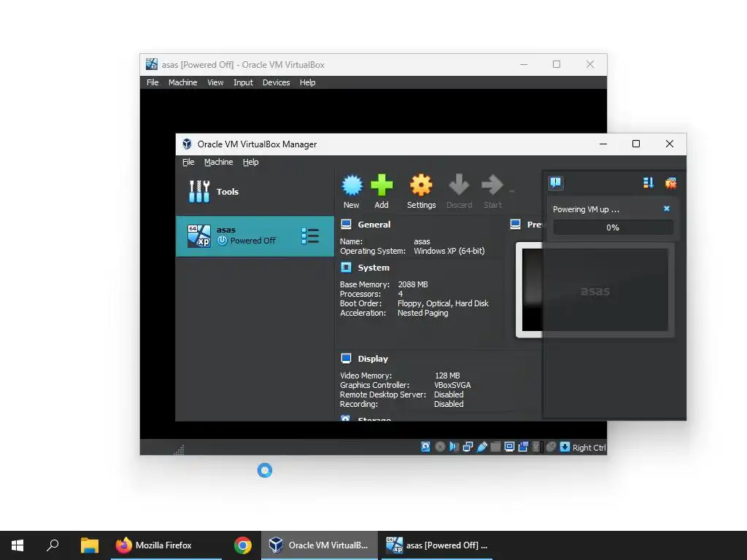Viewport: 747px width, 560px height.
Task: Click network adapters icon in VM status bar
Action: pyautogui.click(x=468, y=447)
